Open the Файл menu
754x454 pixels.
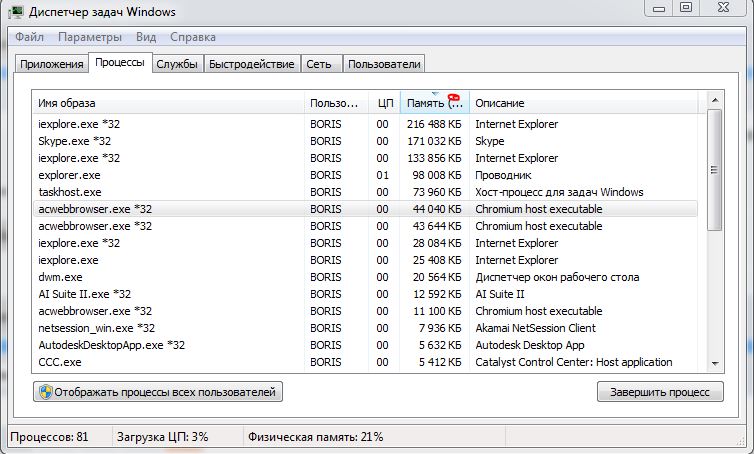(x=29, y=37)
